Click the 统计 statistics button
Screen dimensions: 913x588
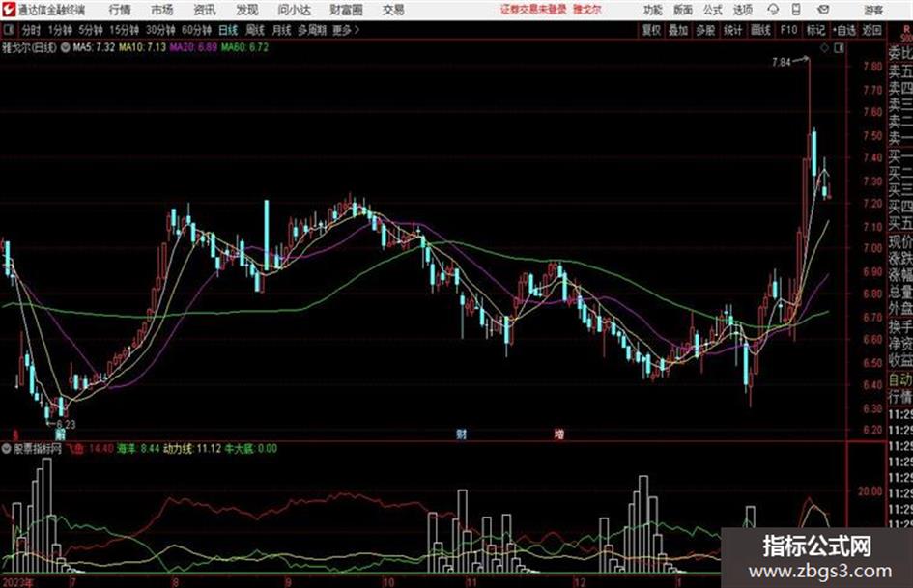[733, 30]
